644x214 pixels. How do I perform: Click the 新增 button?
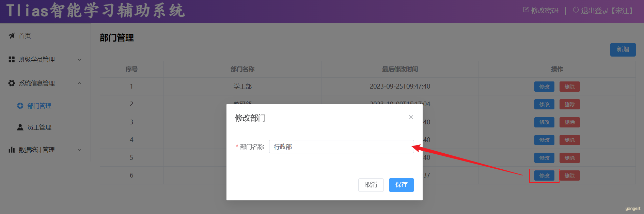[x=623, y=49]
